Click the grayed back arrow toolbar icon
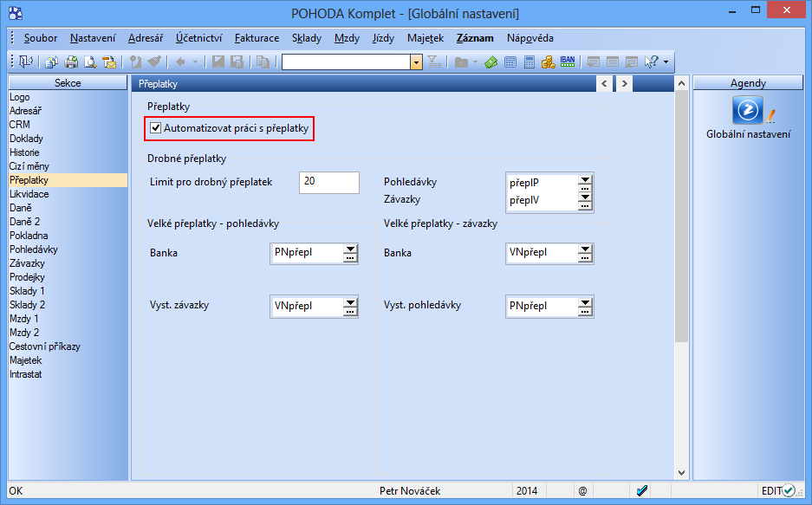This screenshot has height=505, width=812. (180, 62)
